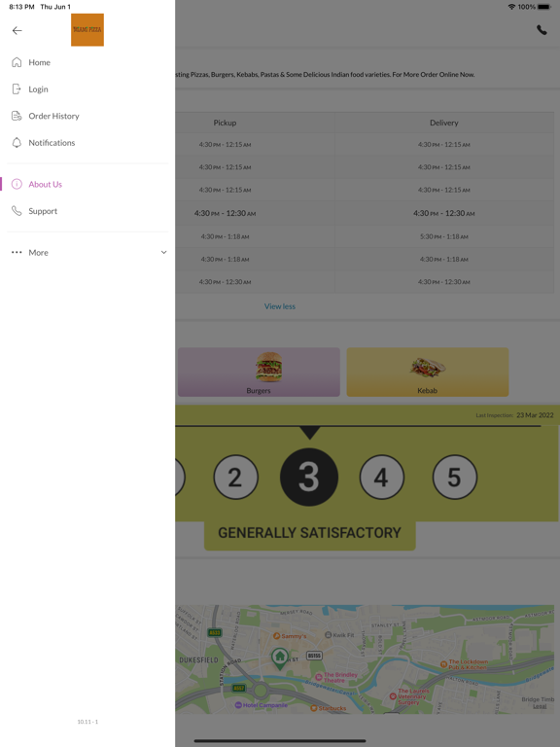560x747 pixels.
Task: Click the 8:13 PM clock
Action: coord(21,7)
